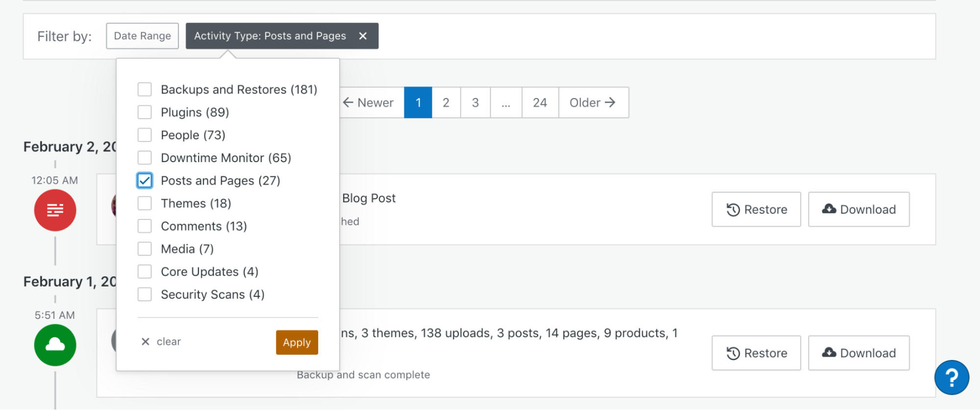Check the Plugins filter option

pos(145,112)
